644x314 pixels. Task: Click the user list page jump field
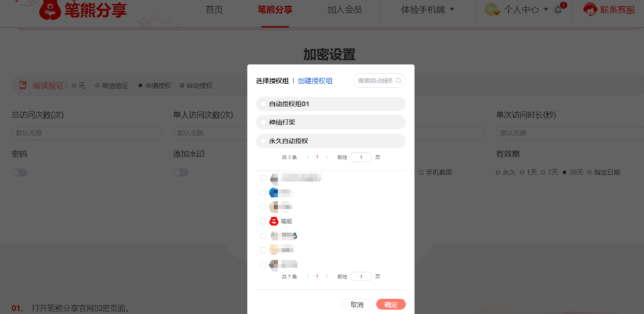(361, 277)
